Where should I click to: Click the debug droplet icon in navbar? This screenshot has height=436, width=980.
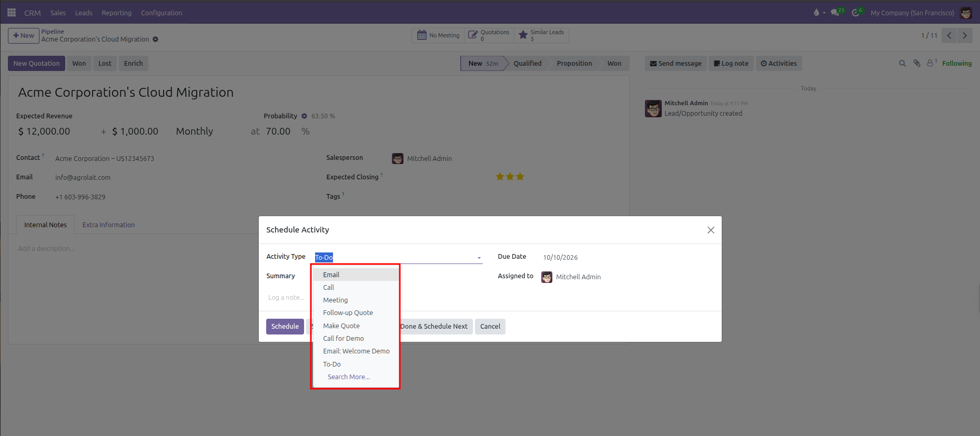click(816, 13)
